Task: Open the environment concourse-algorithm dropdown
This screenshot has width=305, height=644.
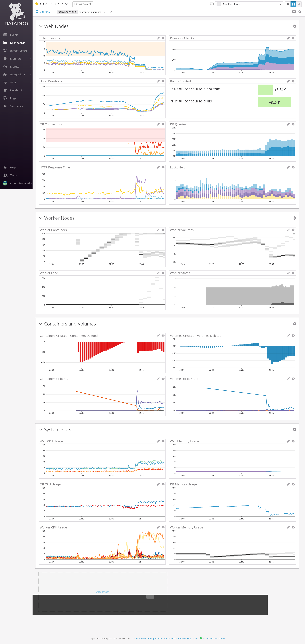Action: point(92,12)
